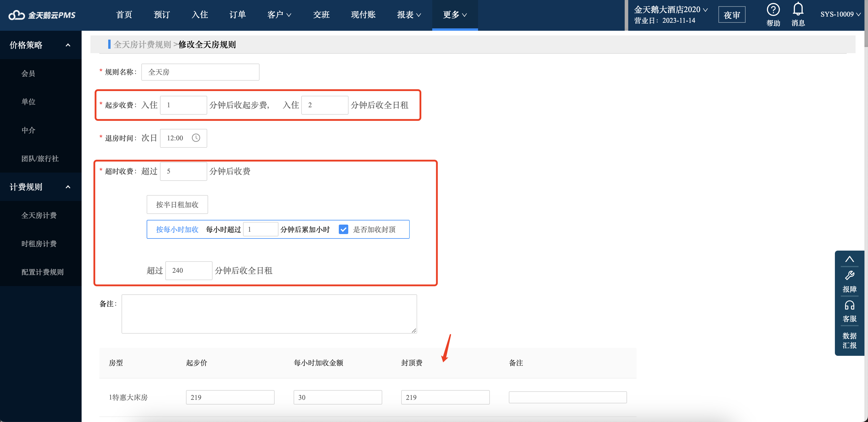The height and width of the screenshot is (422, 868).
Task: Open the 报表 dropdown menu
Action: click(x=409, y=15)
